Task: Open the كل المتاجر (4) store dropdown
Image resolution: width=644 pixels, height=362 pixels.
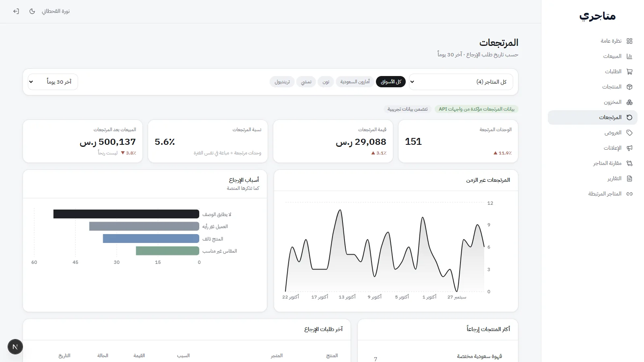Action: tap(461, 82)
